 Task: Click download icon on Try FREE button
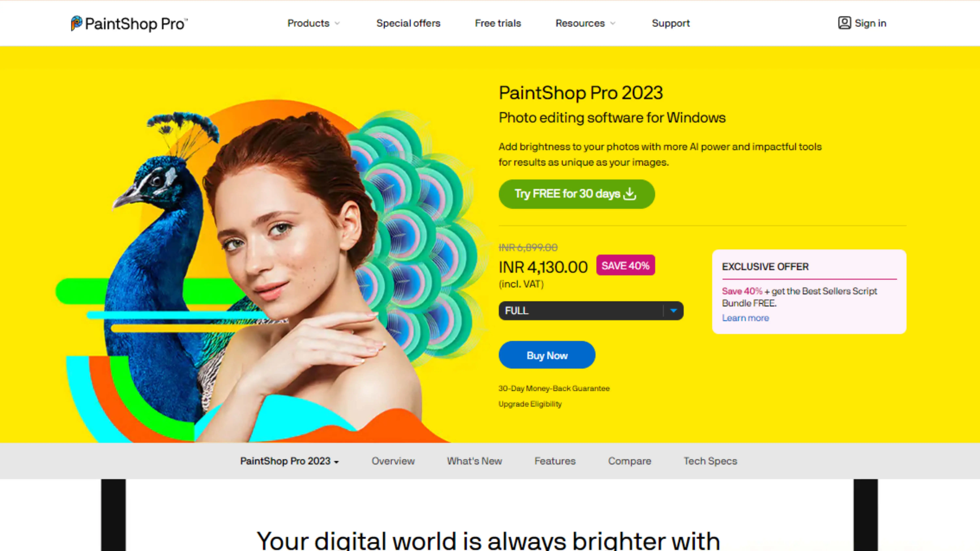coord(630,194)
